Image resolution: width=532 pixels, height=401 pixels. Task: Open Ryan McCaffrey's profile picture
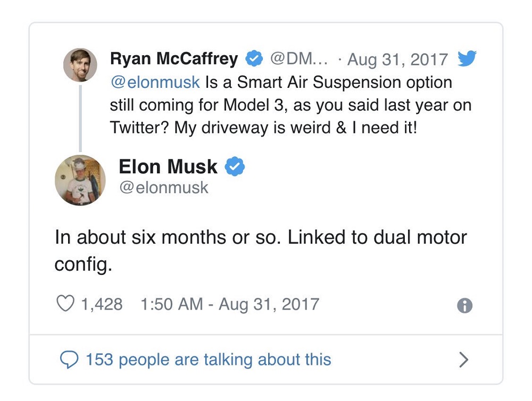pos(80,65)
